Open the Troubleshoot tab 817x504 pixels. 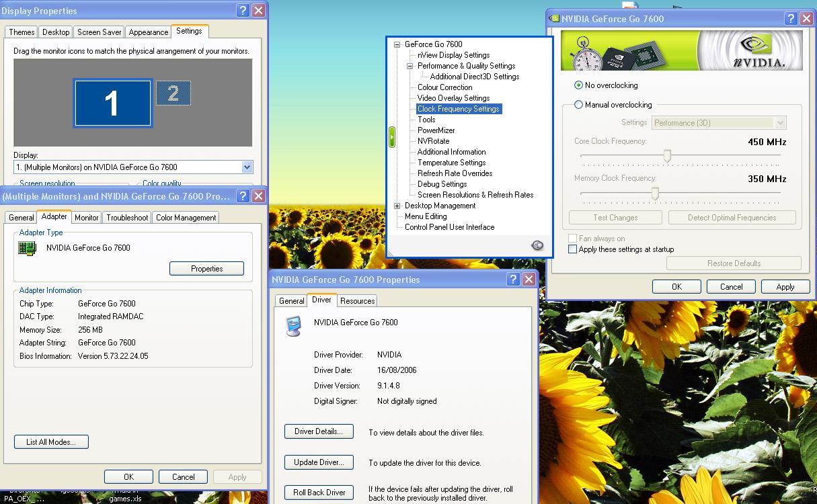pyautogui.click(x=127, y=218)
